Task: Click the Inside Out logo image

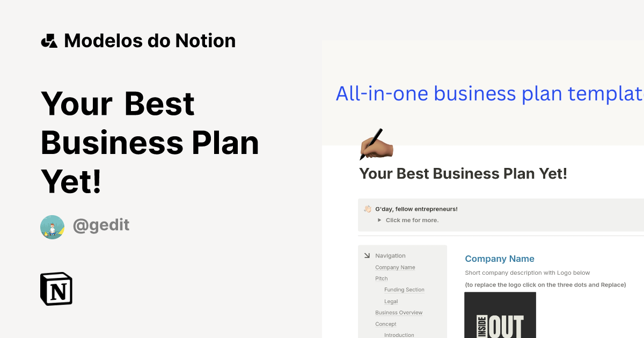Action: pyautogui.click(x=500, y=315)
